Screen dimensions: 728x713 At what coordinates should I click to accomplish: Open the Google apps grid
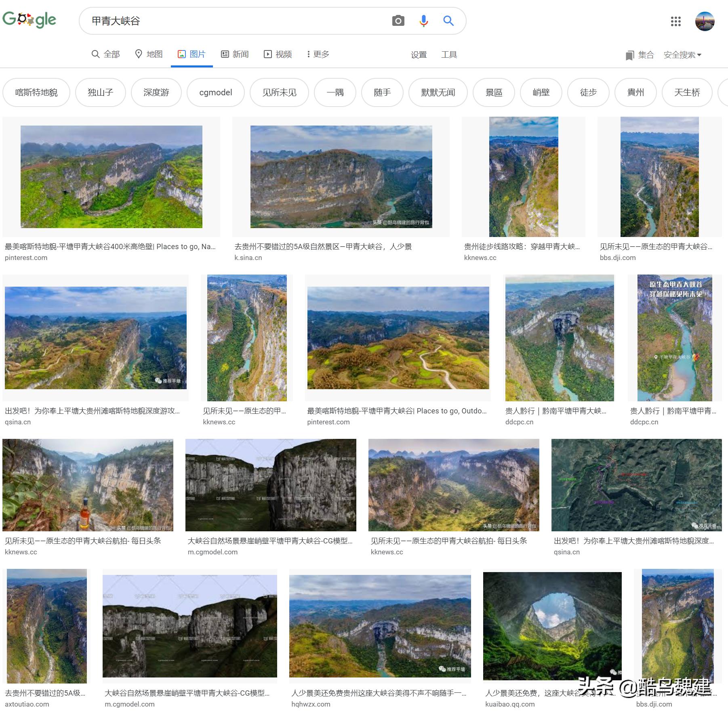(x=676, y=21)
